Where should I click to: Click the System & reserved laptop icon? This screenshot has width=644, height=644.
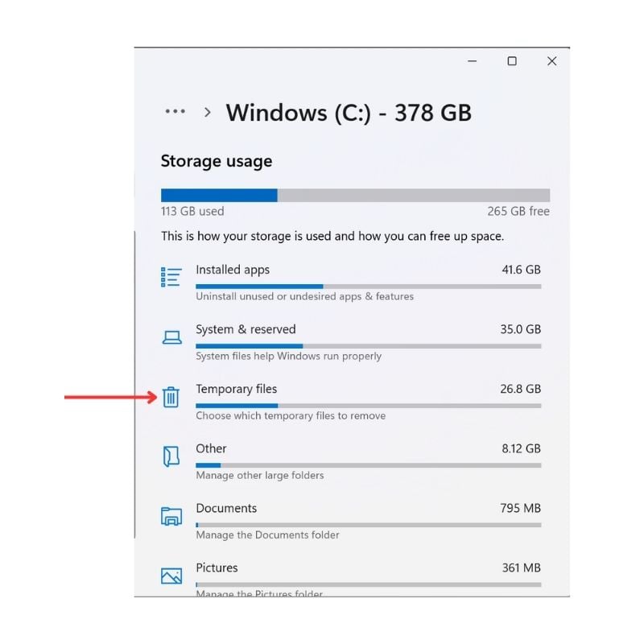[171, 337]
